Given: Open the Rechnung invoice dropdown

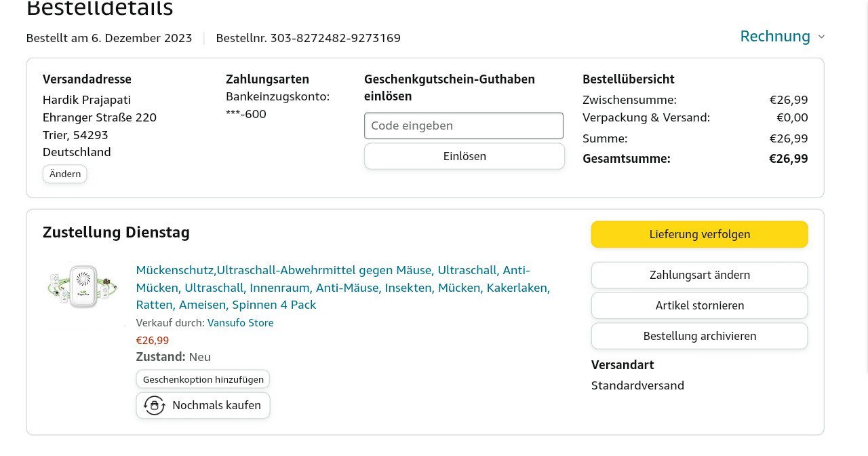Looking at the screenshot, I should pos(775,37).
